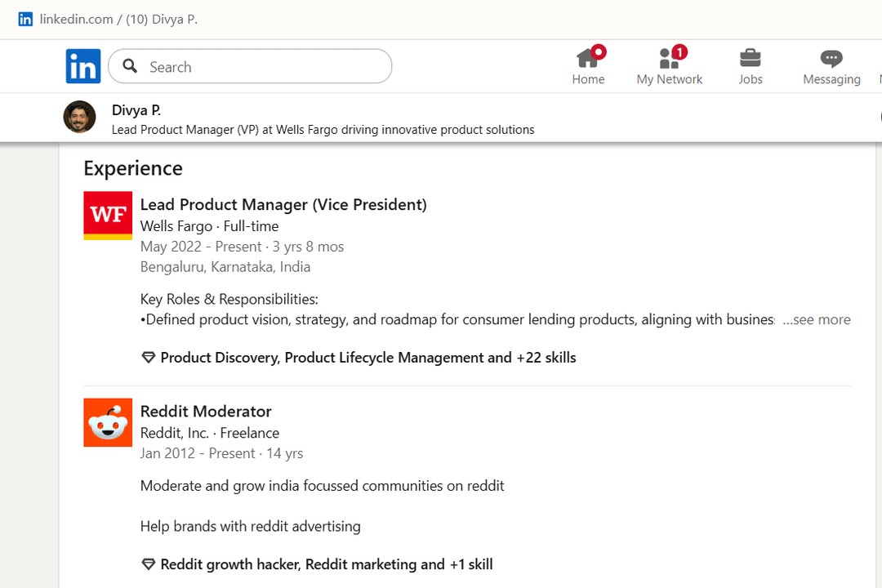Click the 'Reddit, Inc. · Freelance' company text
882x588 pixels.
pos(210,433)
